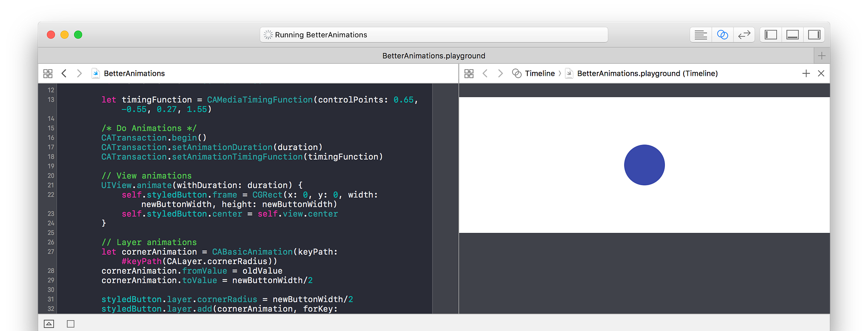The height and width of the screenshot is (331, 868).
Task: Click "styledButton.layer.cornerRadius" on line 31
Action: [179, 299]
